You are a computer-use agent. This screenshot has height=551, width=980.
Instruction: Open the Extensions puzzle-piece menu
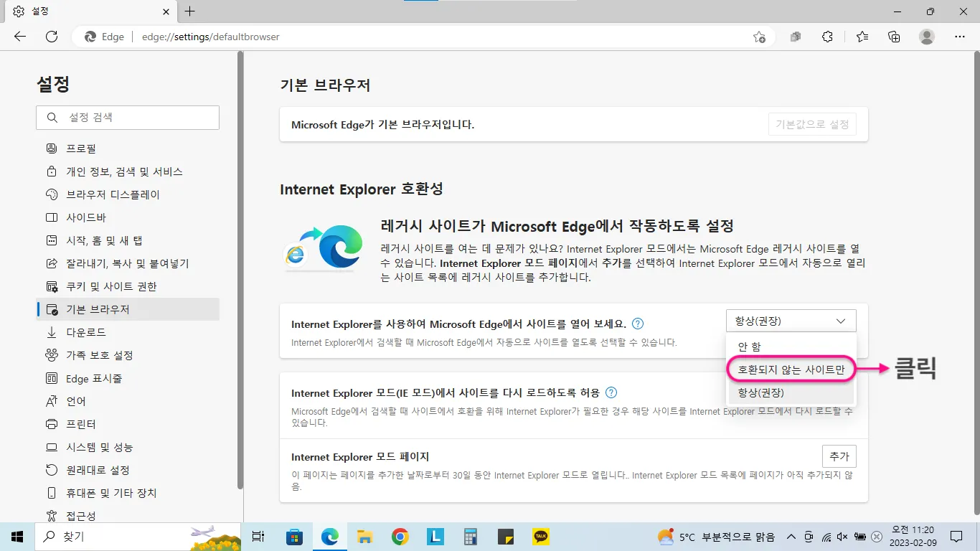[827, 37]
